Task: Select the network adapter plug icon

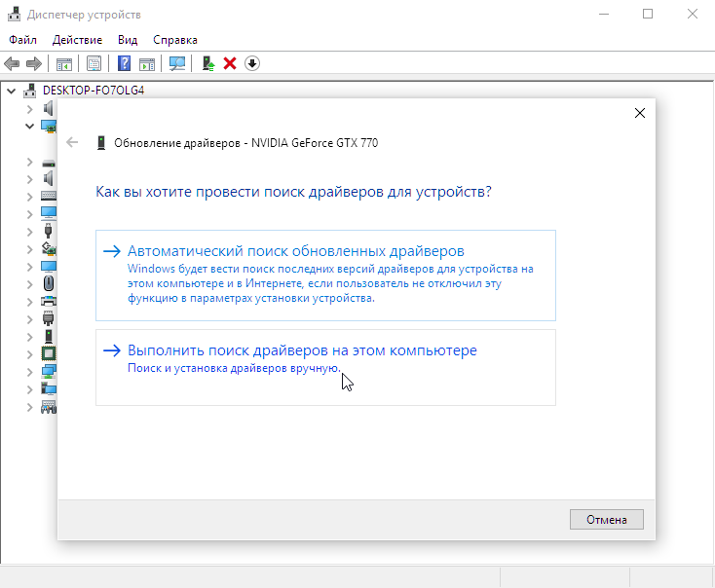Action: point(49,318)
